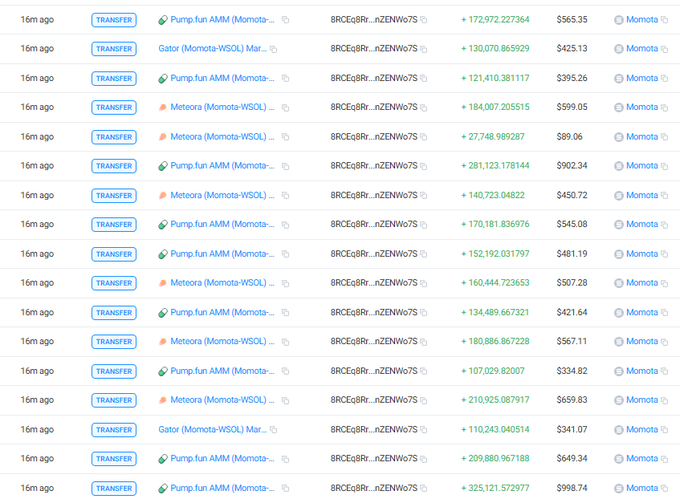Copy 8RCEq8Rr address in the $425.13 row
Image resolution: width=680 pixels, height=499 pixels.
click(x=424, y=49)
